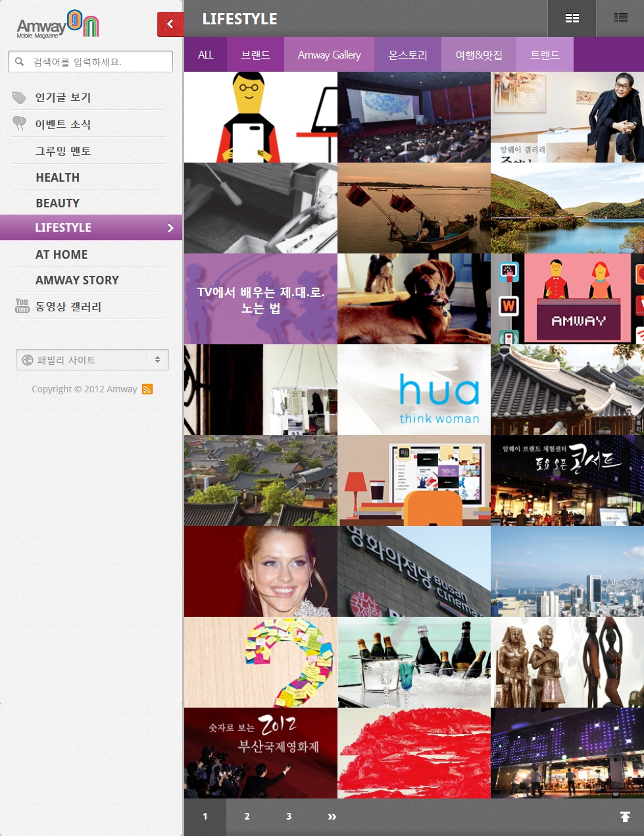Select the 여행&맛집 category tab
The height and width of the screenshot is (836, 644).
point(479,55)
